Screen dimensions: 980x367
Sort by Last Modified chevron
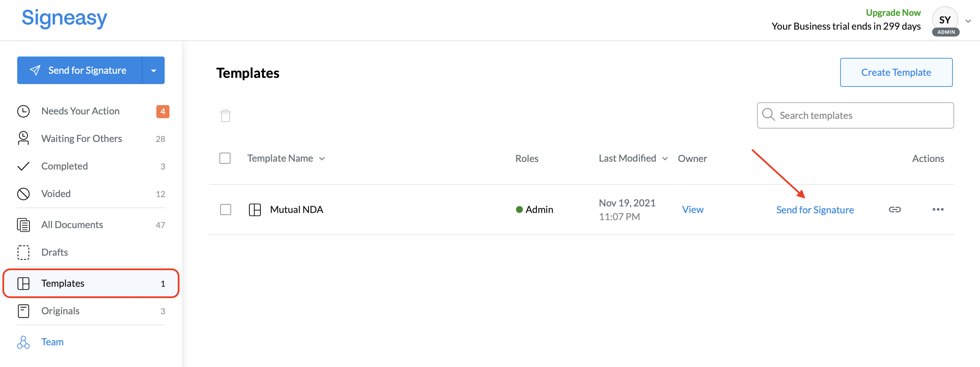pos(664,159)
